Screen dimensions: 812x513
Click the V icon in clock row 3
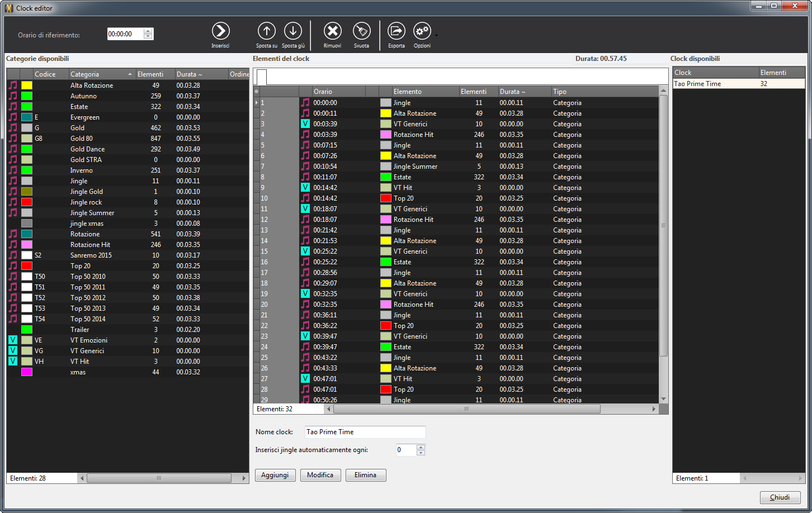click(x=305, y=124)
